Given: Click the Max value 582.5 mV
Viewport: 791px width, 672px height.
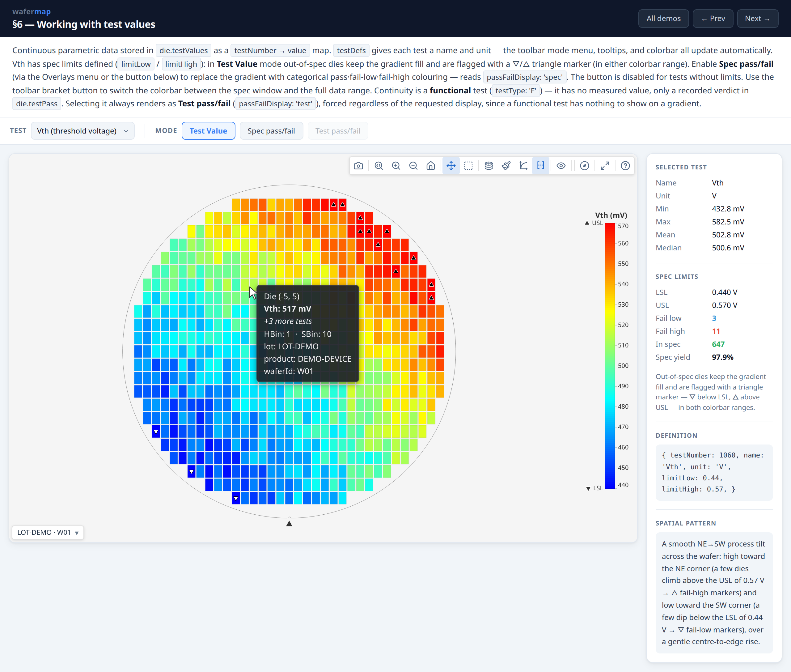Looking at the screenshot, I should [x=728, y=222].
